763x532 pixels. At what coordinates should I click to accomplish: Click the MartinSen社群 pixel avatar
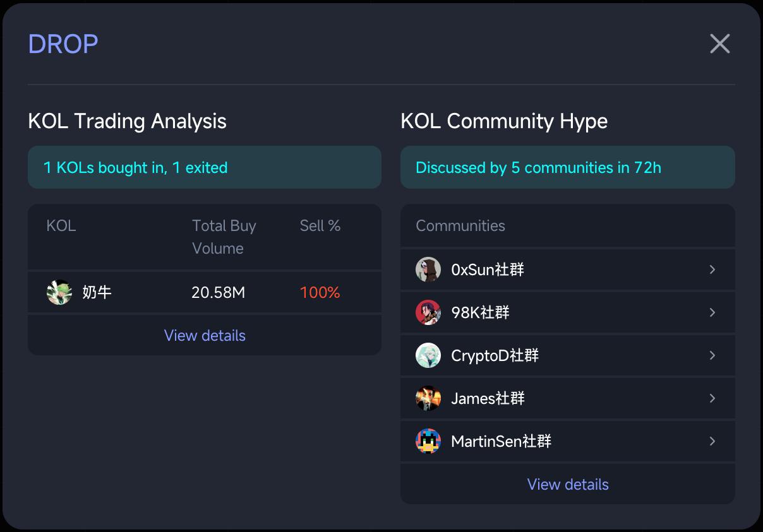point(428,441)
